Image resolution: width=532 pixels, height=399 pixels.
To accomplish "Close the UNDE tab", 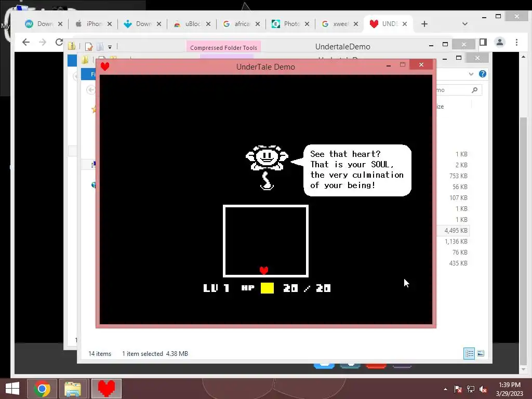I will (x=404, y=24).
